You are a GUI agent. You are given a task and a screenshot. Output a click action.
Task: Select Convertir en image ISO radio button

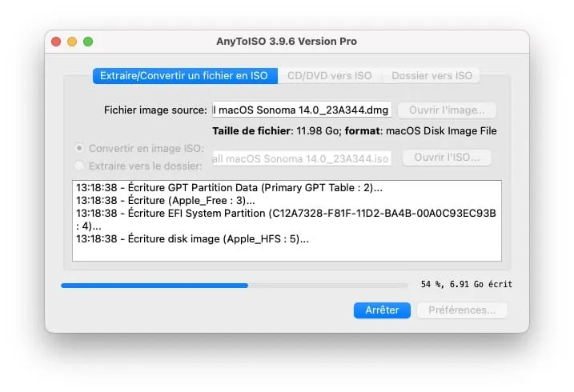79,148
